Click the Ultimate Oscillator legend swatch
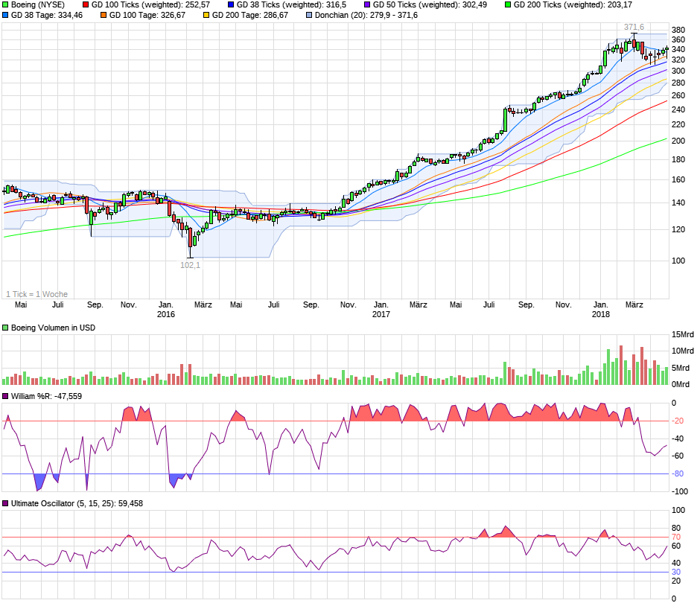Viewport: 700px width, 606px height. click(x=5, y=503)
